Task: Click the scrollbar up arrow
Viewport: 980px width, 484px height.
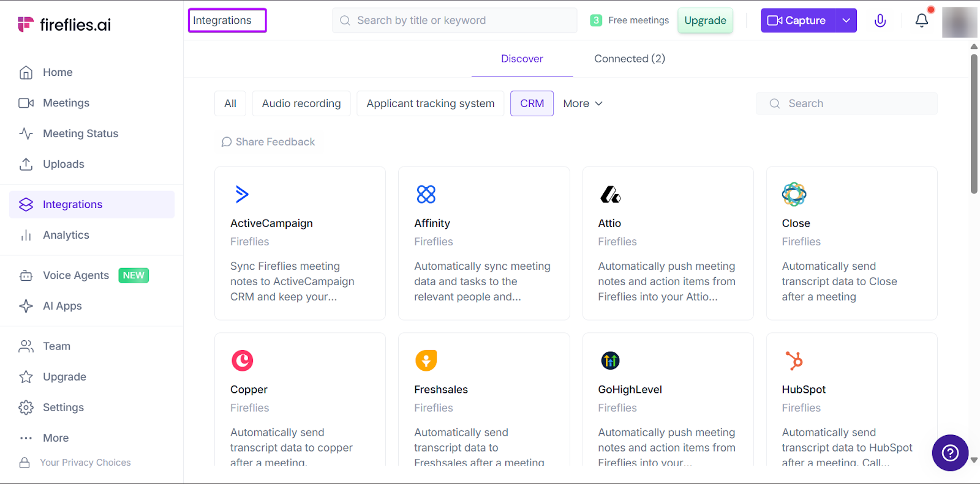Action: point(974,47)
